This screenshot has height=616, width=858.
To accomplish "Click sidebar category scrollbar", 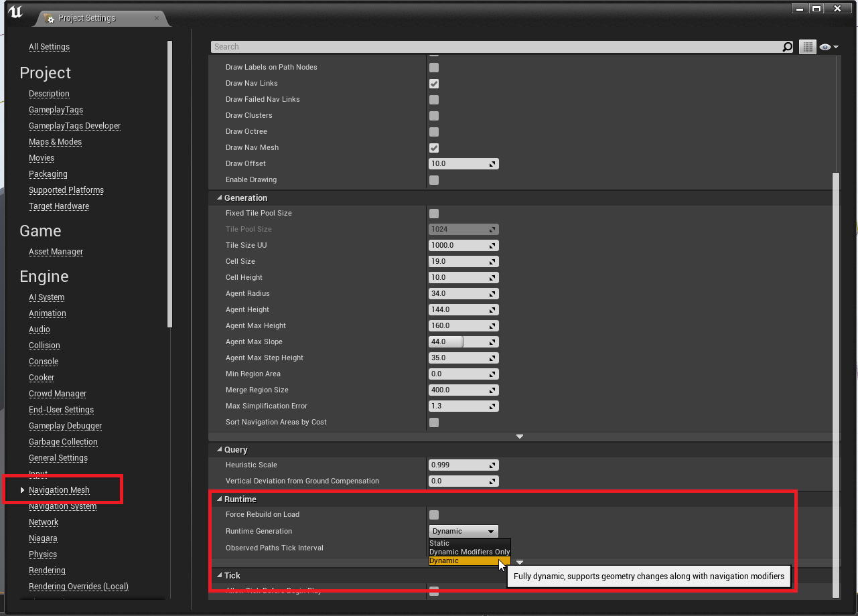I will point(169,184).
